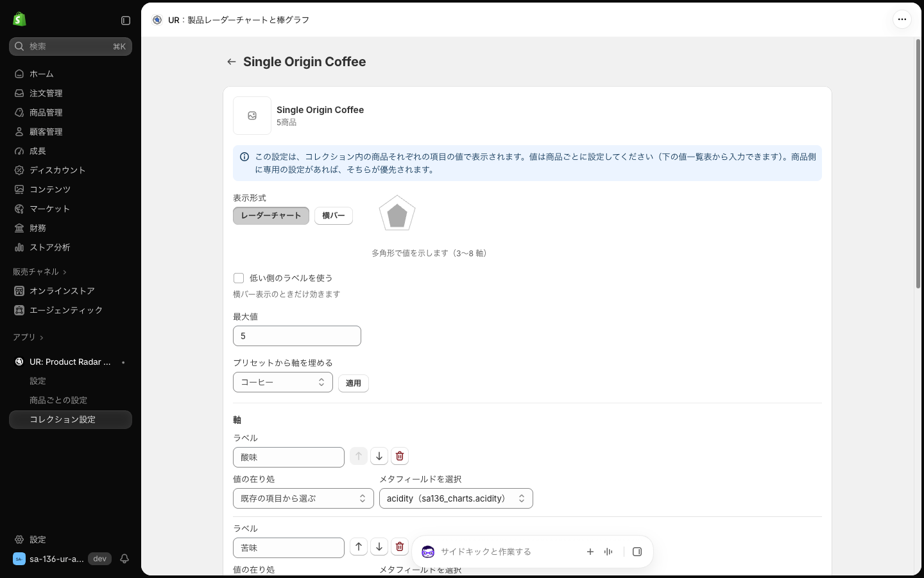Image resolution: width=924 pixels, height=578 pixels.
Task: Open 商品ごとの設定 subpage
Action: pyautogui.click(x=71, y=400)
